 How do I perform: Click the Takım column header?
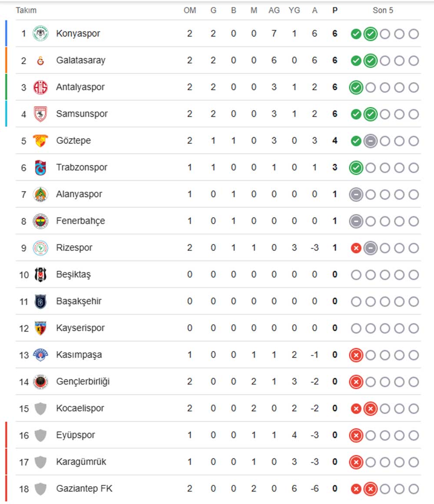(26, 10)
